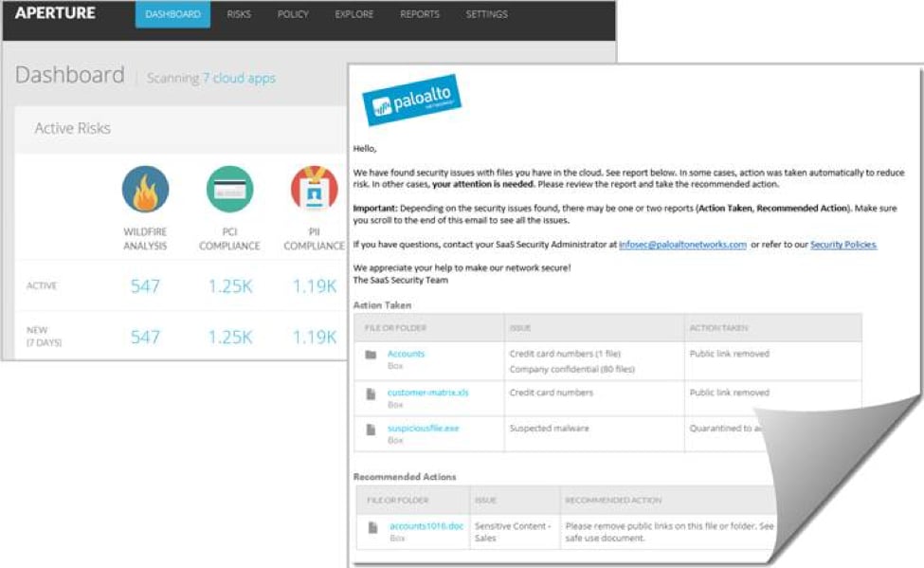Viewport: 924px width, 568px height.
Task: Click the 7 cloud apps link
Action: point(239,79)
